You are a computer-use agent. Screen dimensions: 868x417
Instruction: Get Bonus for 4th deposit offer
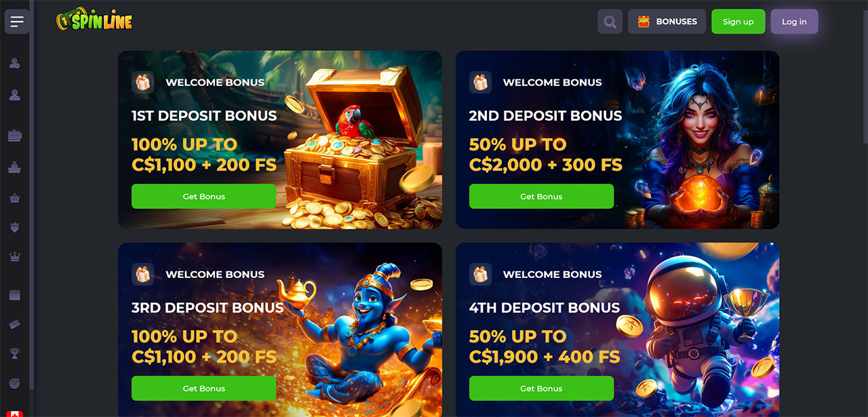(x=541, y=389)
